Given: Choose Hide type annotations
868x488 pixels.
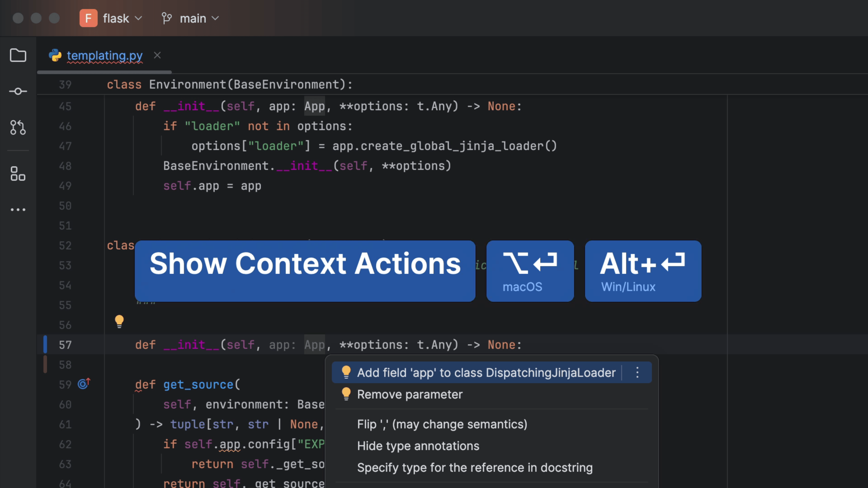Looking at the screenshot, I should 418,446.
